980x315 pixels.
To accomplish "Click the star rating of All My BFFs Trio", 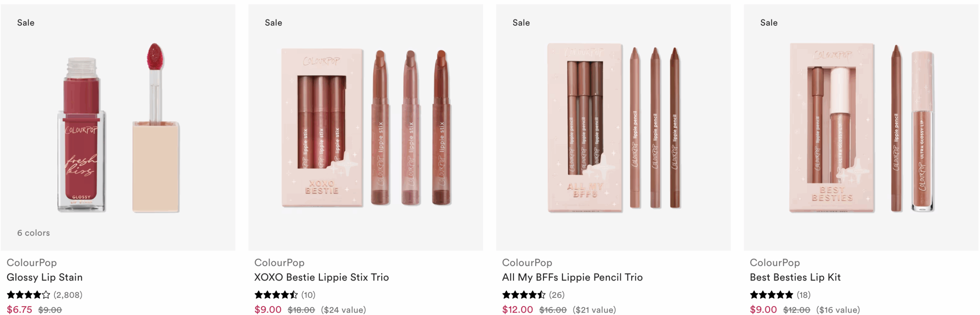I will 524,295.
